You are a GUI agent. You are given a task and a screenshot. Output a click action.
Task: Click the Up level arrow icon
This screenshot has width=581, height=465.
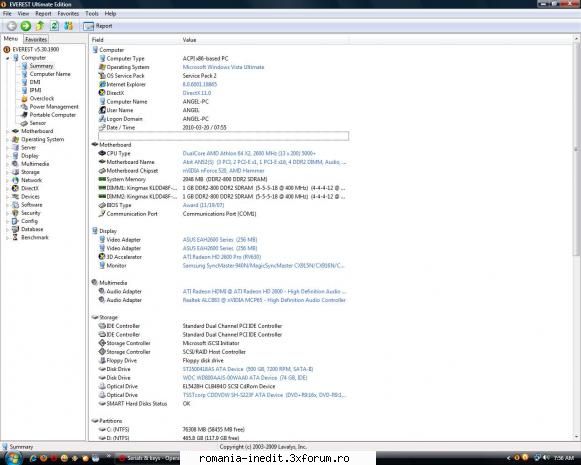point(40,26)
